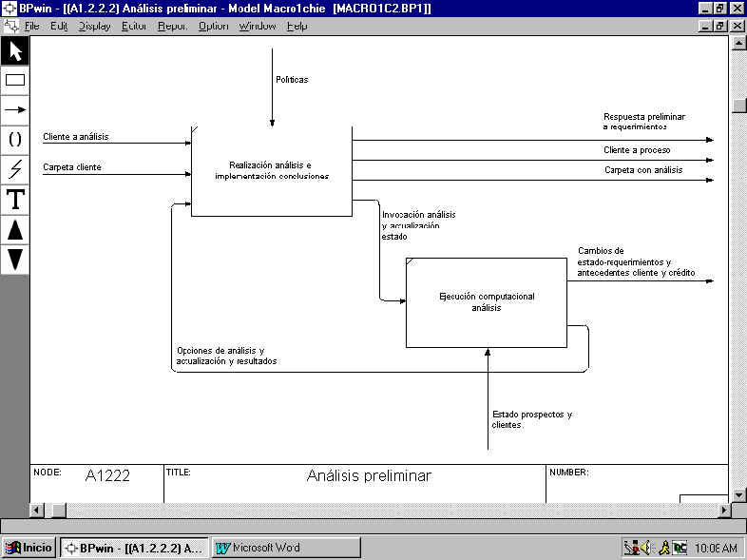Select the Realización análisis activity box
Image resolution: width=747 pixels, height=560 pixels.
click(272, 170)
